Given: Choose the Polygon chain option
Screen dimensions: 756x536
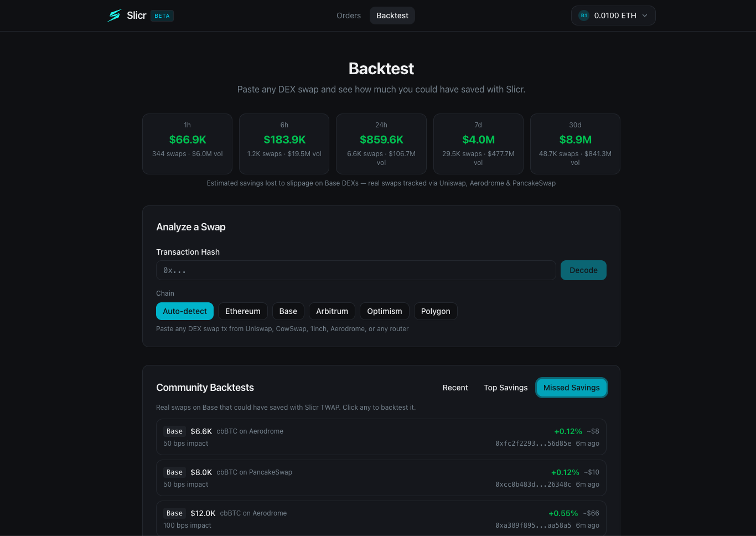Looking at the screenshot, I should click(436, 311).
